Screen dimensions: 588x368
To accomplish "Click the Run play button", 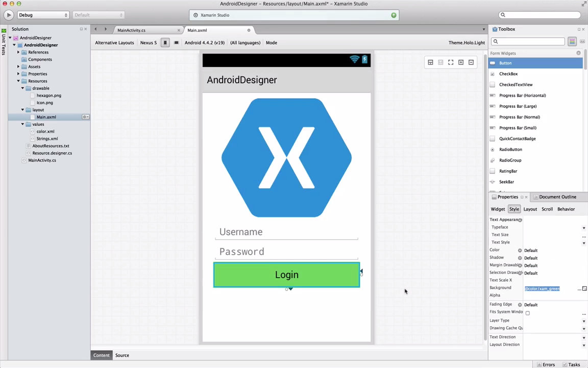I will coord(9,15).
